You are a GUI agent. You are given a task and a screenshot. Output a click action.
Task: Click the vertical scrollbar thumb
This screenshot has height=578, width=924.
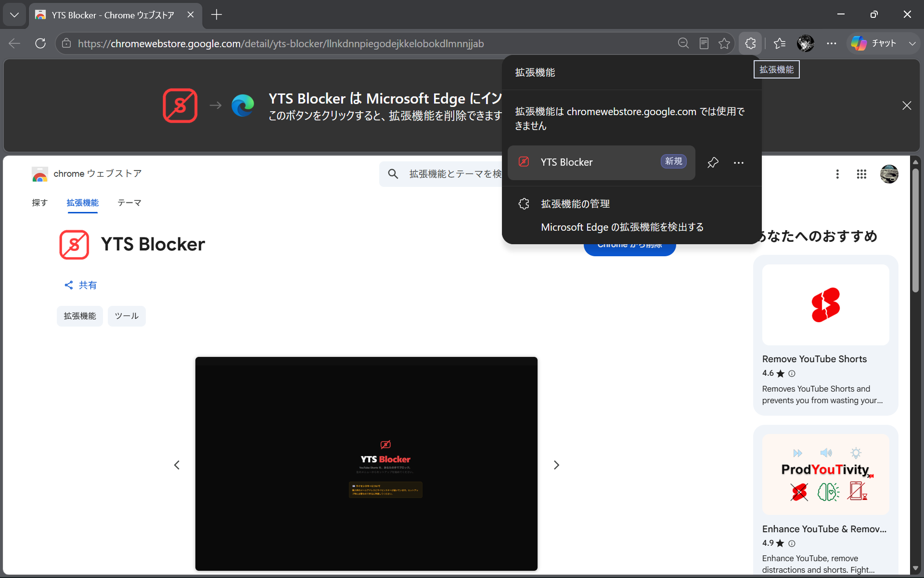tap(915, 229)
